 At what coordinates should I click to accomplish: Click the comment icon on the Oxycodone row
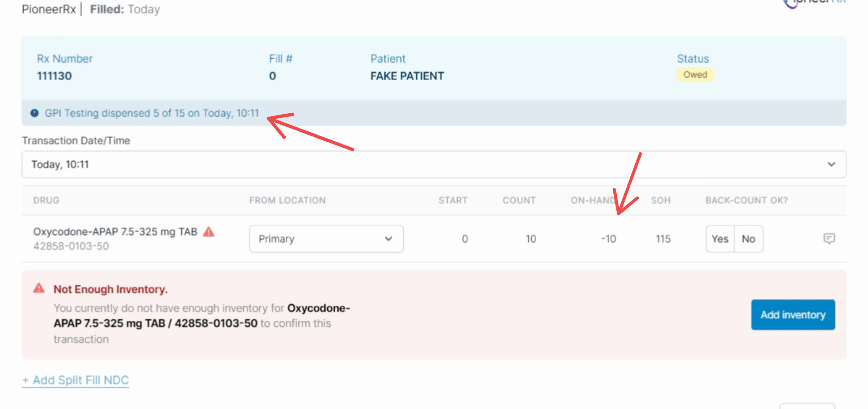coord(829,239)
